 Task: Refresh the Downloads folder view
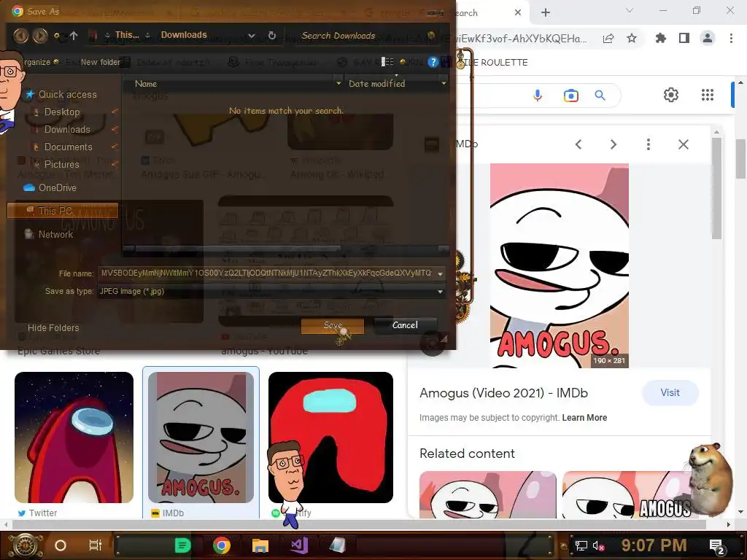[271, 35]
